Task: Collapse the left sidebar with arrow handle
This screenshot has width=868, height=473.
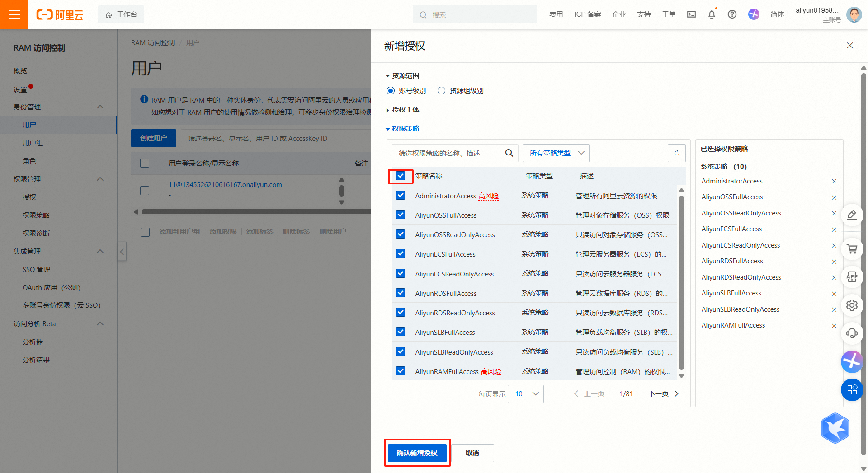Action: (x=122, y=252)
